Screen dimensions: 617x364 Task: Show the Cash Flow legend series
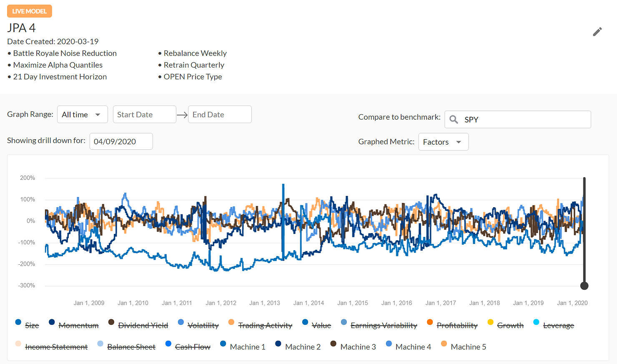(x=188, y=346)
